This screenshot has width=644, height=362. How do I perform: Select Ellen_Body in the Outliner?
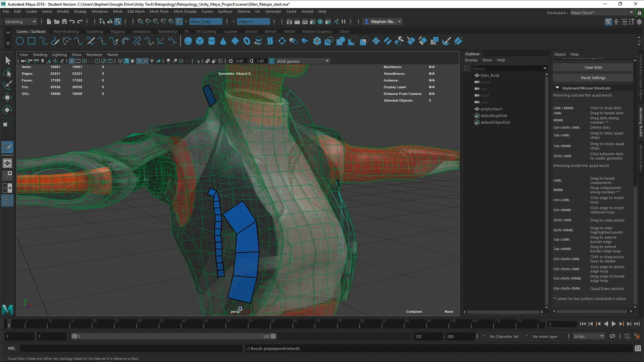coord(490,75)
